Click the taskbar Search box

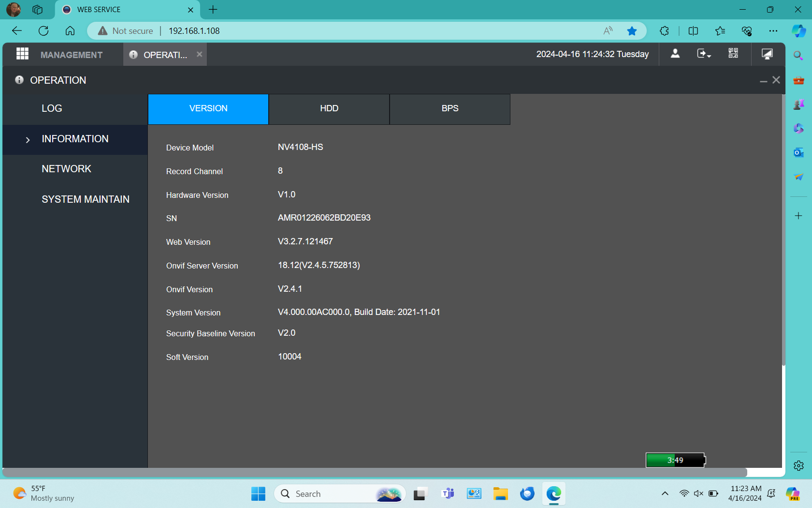(x=340, y=494)
